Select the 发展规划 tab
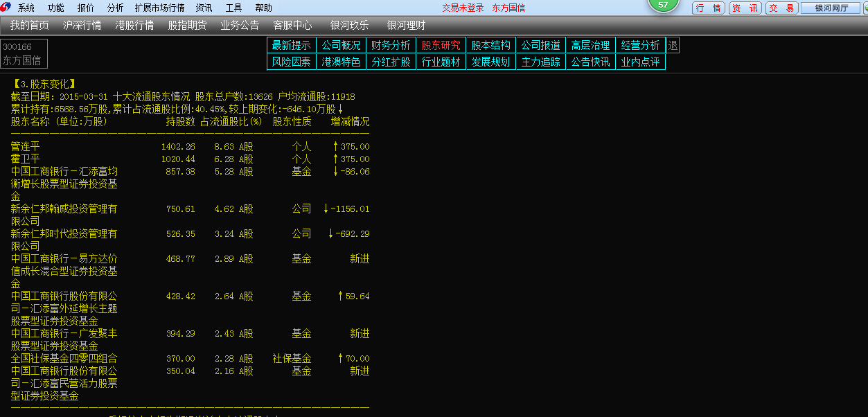The image size is (868, 417). click(491, 62)
